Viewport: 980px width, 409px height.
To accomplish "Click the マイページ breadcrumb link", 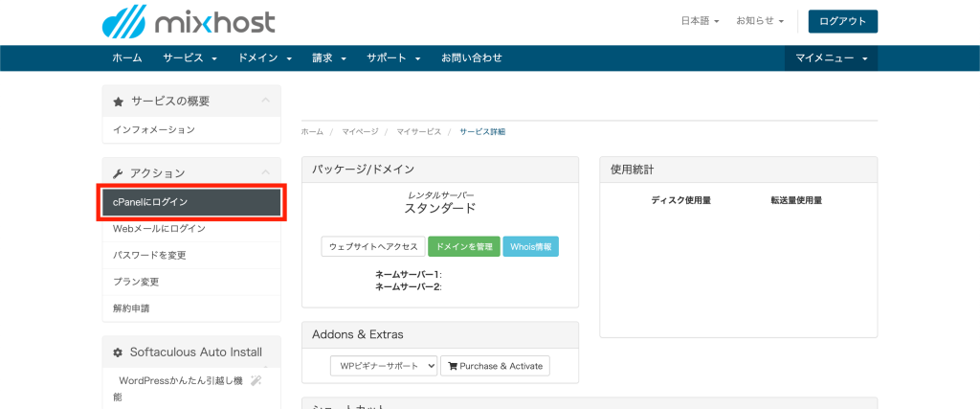I will tap(360, 132).
